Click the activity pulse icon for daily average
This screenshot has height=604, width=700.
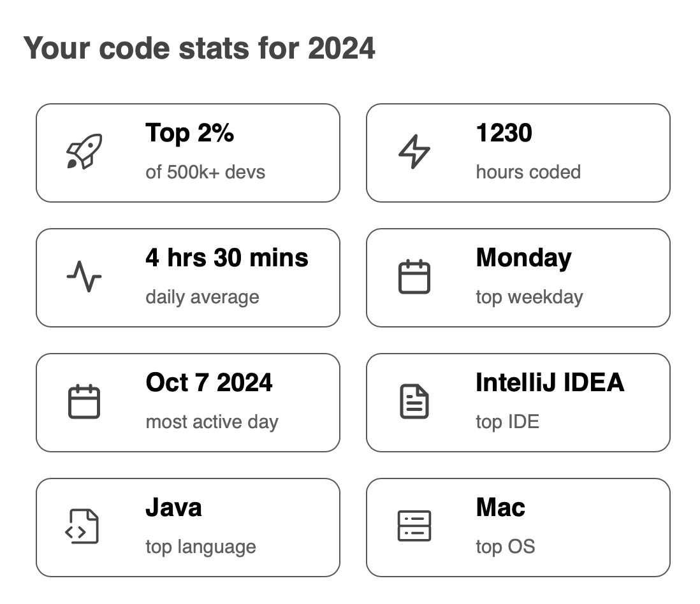click(84, 277)
